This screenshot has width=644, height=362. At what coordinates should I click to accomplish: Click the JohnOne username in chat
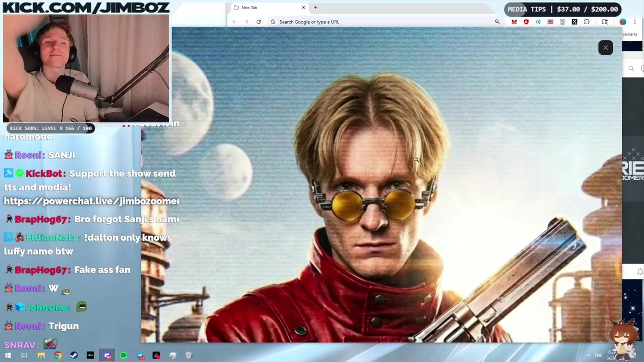47,307
